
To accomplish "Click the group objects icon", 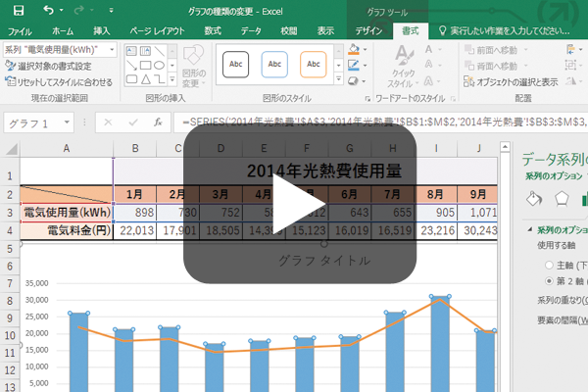I will click(x=570, y=66).
